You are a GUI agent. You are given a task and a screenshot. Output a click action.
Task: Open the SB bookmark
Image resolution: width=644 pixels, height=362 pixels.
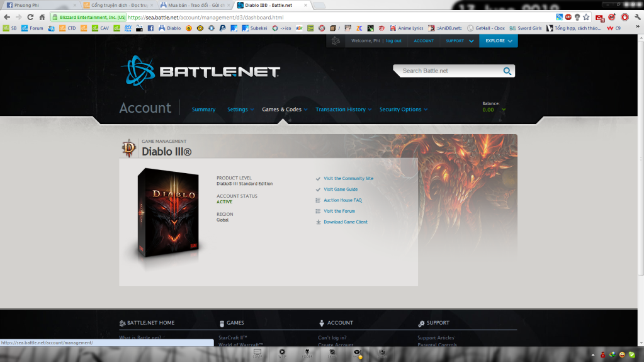coord(10,28)
